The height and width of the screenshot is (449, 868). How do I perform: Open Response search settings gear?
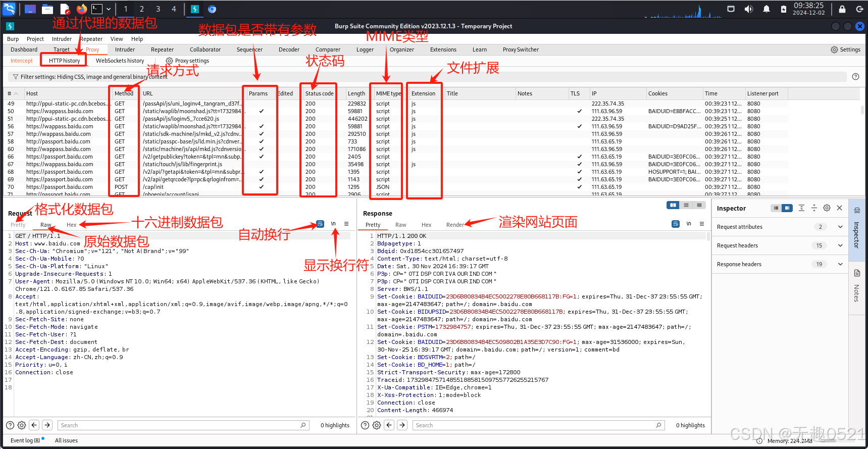coord(377,425)
